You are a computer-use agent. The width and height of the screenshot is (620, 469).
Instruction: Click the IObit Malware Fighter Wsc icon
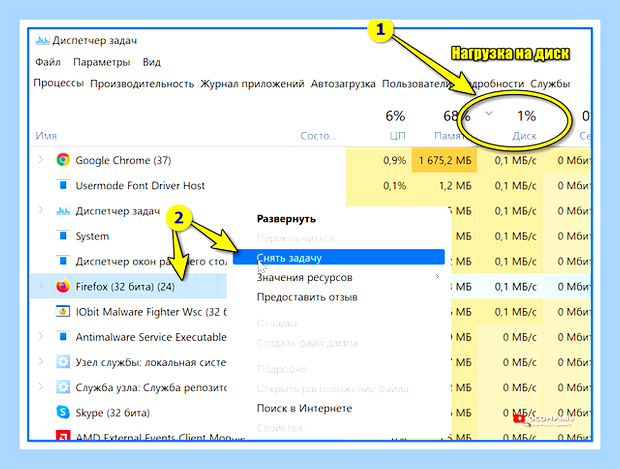pos(63,312)
